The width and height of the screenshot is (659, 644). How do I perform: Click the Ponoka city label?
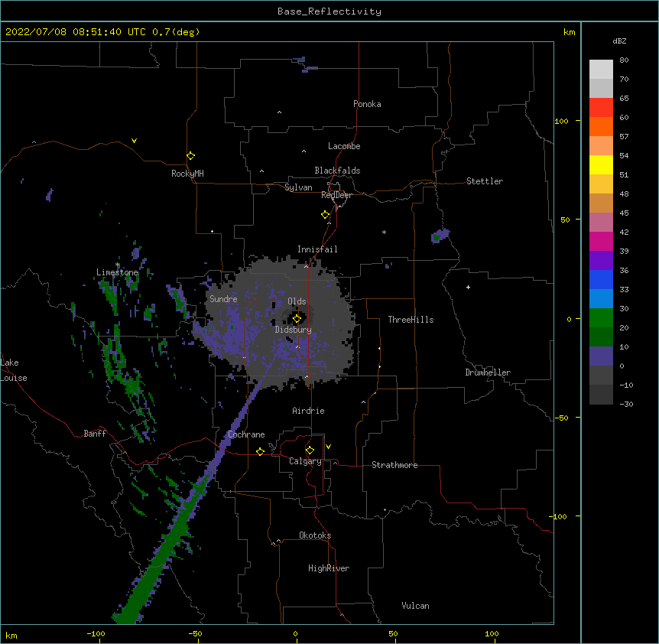(x=367, y=104)
